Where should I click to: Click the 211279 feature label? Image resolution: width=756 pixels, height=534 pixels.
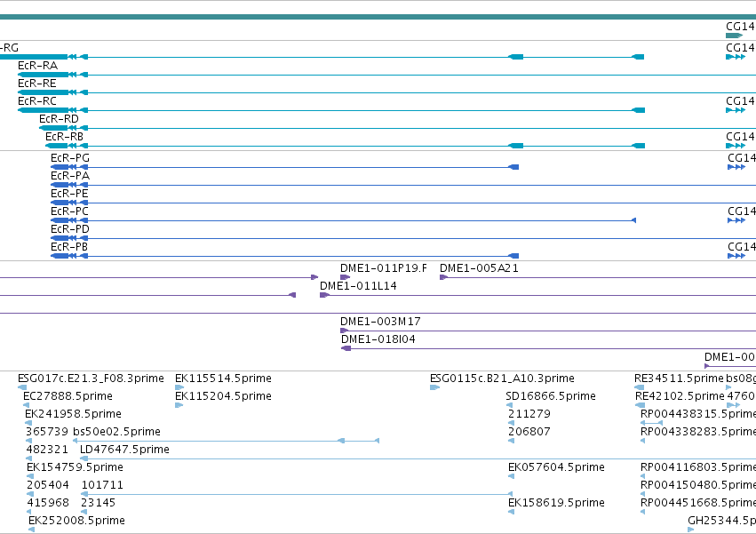pyautogui.click(x=529, y=414)
